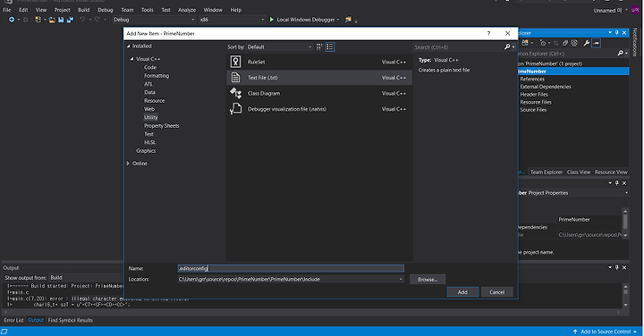Open the File menu
The image size is (644, 336).
[7, 10]
